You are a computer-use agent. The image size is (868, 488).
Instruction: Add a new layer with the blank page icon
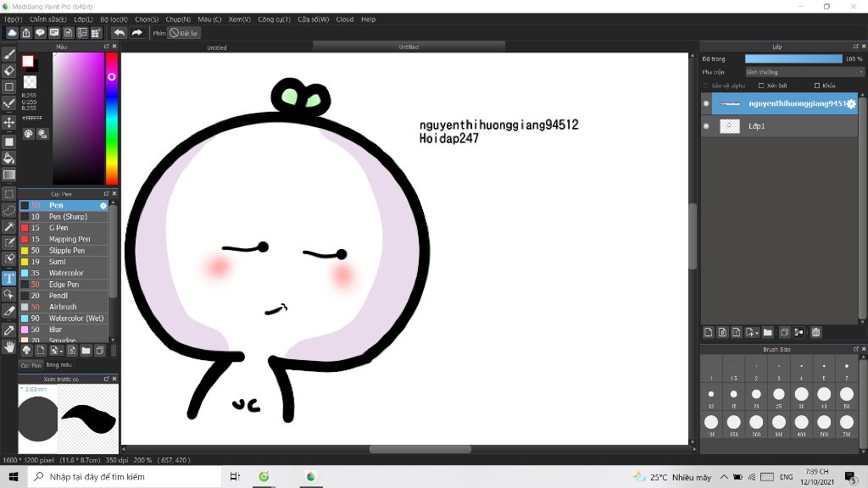click(708, 332)
